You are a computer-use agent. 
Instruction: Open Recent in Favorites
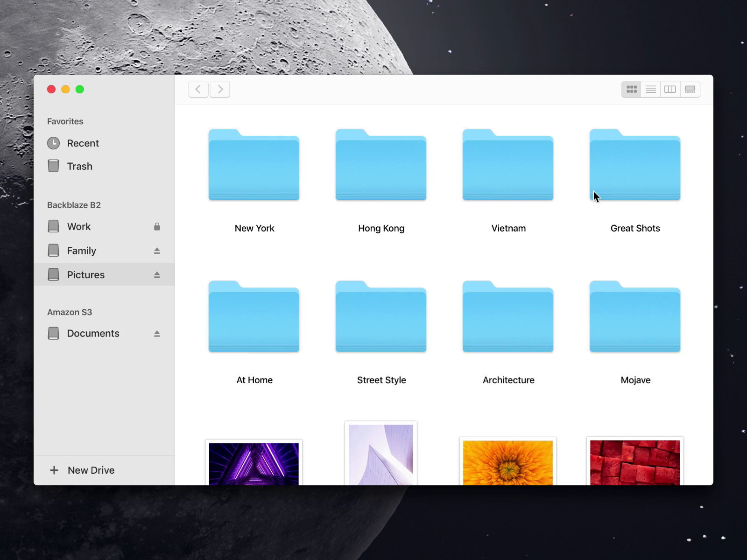coord(83,143)
